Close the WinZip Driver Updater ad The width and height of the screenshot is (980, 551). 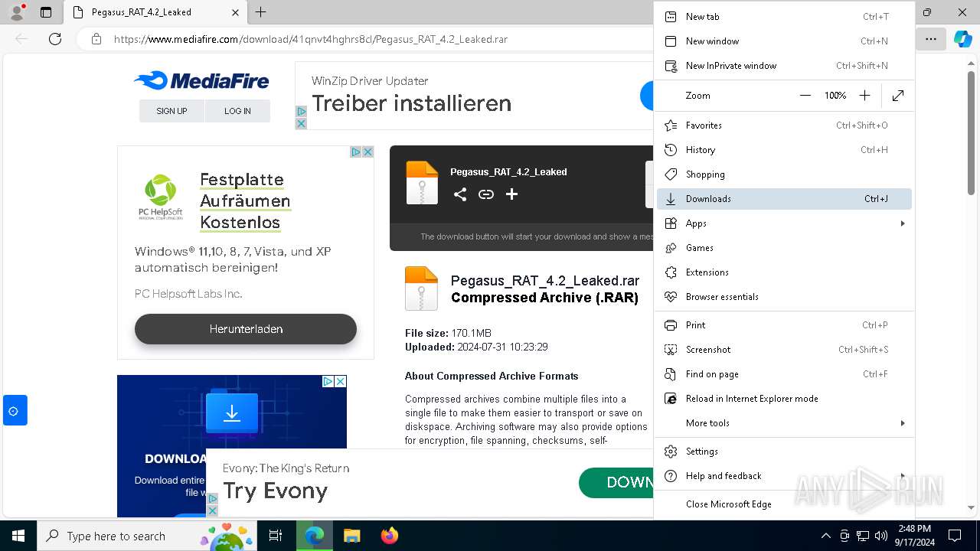(x=301, y=123)
